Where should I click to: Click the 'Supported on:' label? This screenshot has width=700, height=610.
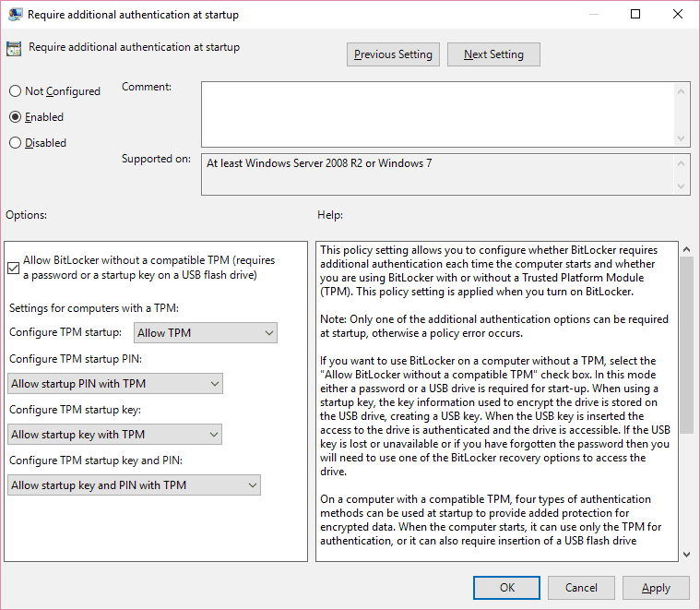156,159
